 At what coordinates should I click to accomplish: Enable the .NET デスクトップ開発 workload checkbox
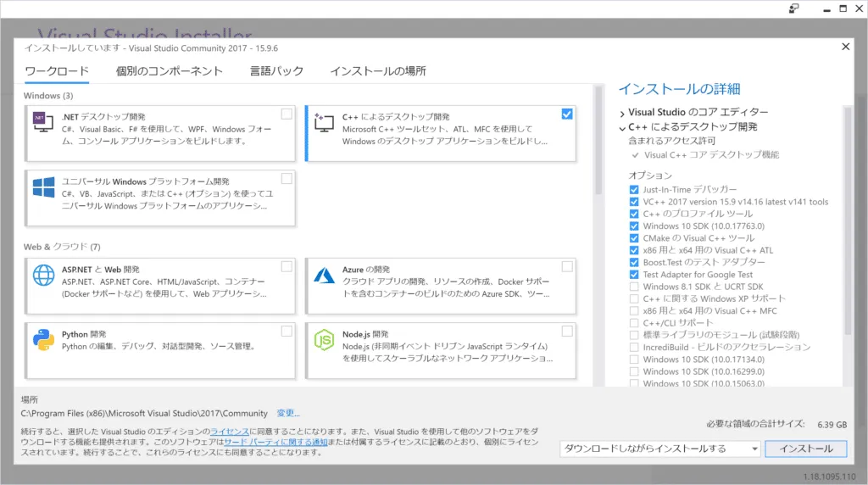pyautogui.click(x=287, y=114)
